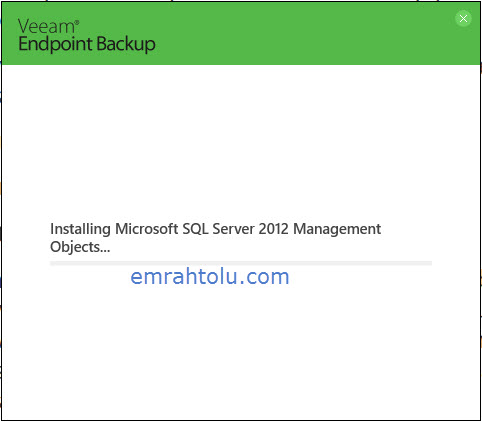Select the word Backup in the header
482x422 pixels.
click(126, 44)
